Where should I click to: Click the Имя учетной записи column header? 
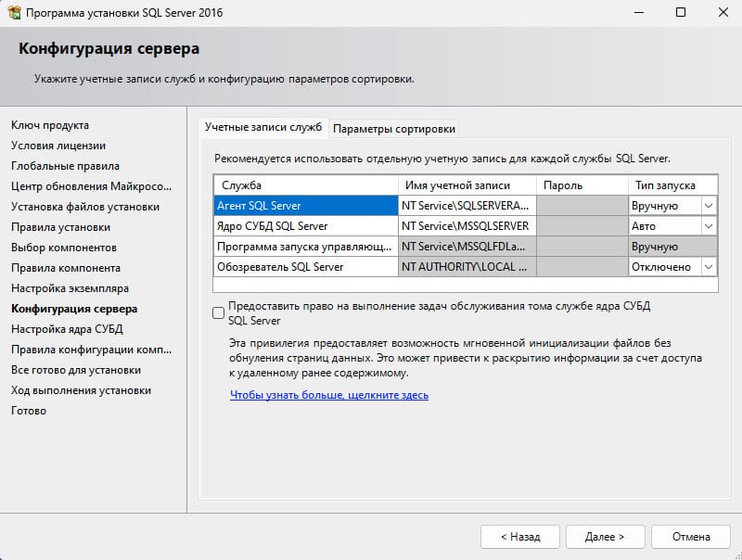[x=467, y=185]
